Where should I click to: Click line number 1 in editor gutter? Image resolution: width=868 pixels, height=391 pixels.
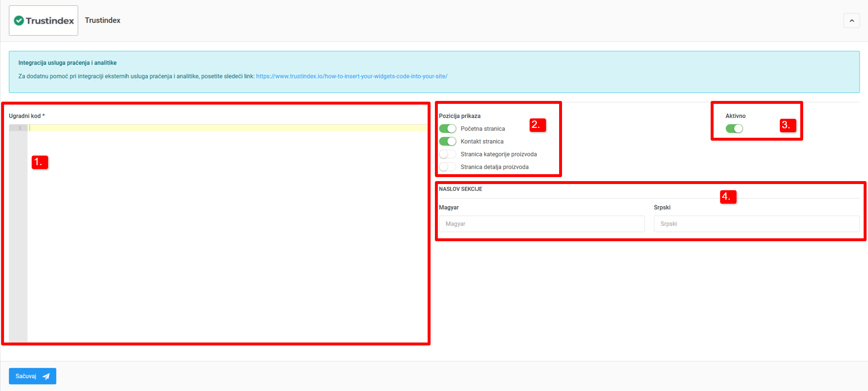tap(20, 128)
